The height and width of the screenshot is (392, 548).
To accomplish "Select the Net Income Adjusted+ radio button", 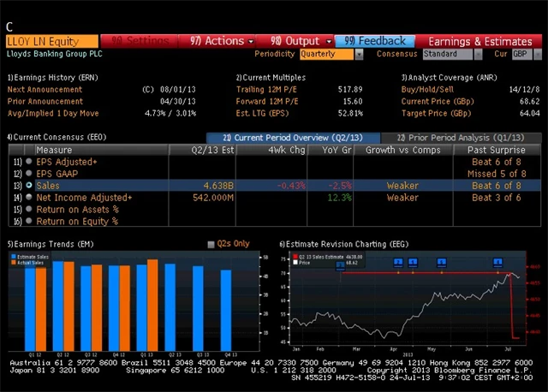I will 29,198.
